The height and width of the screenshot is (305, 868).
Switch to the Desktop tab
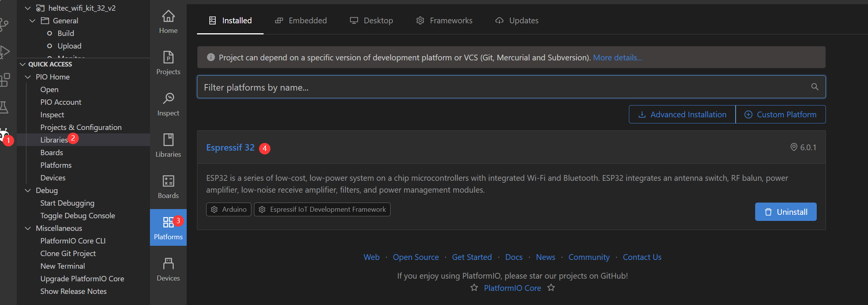pyautogui.click(x=371, y=21)
